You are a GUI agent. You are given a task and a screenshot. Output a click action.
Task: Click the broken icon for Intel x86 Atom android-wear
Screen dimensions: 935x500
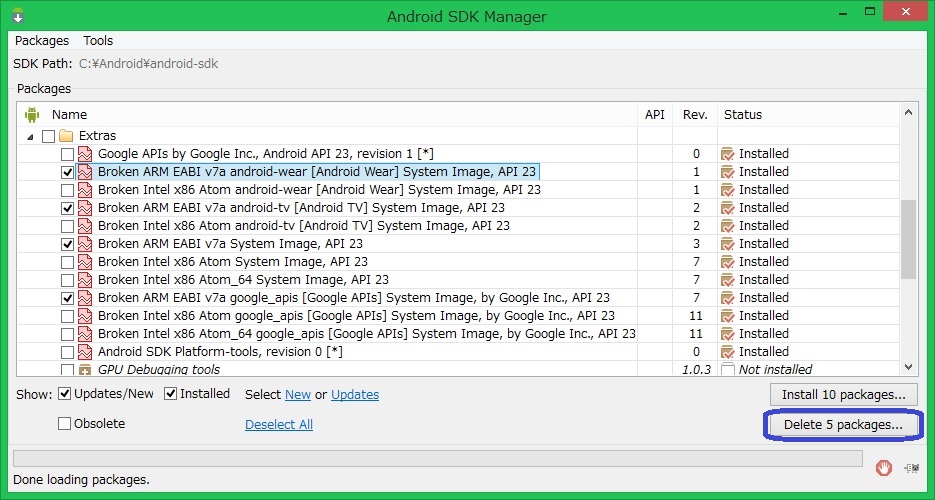click(x=85, y=190)
